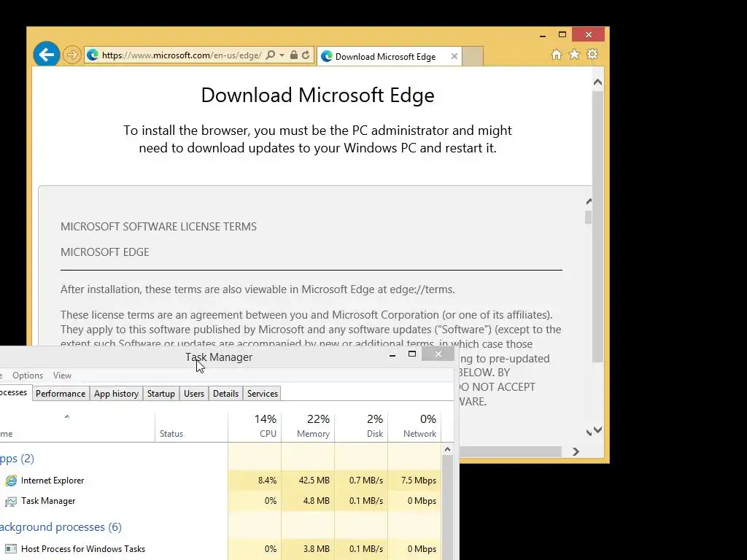The width and height of the screenshot is (747, 560).
Task: Click the page scrollbar up arrow
Action: pyautogui.click(x=598, y=82)
